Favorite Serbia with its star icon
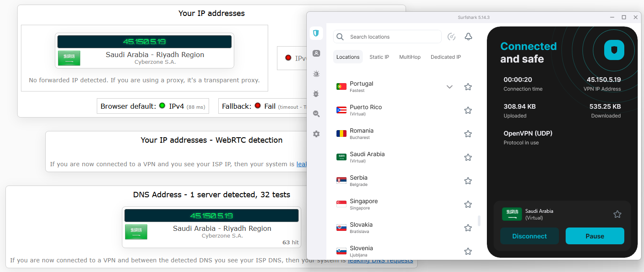This screenshot has height=272, width=644. 468,181
